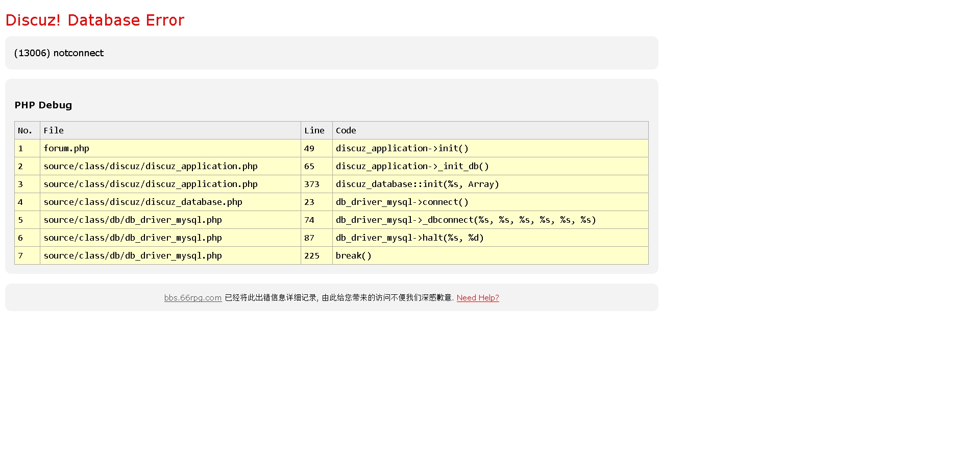Viewport: 980px width, 467px height.
Task: Click the 'db_driver_mysql->_dbconnect' code cell
Action: coord(491,220)
